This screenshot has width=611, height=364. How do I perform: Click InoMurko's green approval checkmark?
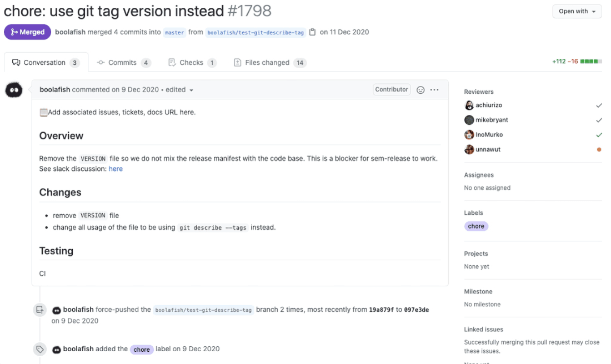[x=599, y=135]
